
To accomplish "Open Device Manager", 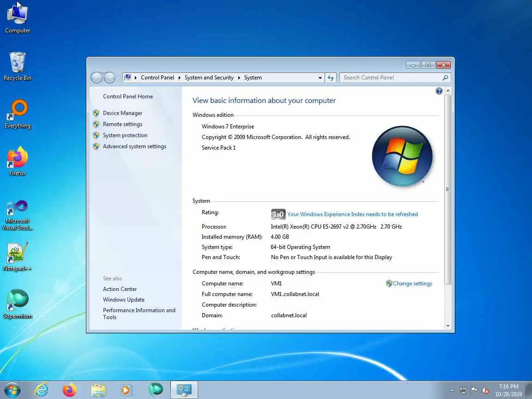I will [x=122, y=113].
